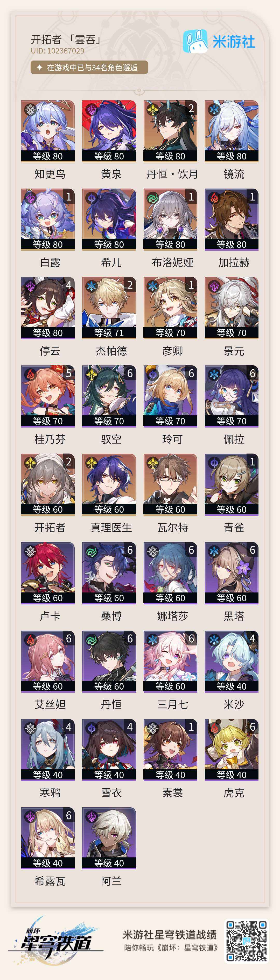Viewport: 280px width, 980px height.
Task: Click the Physical element icon on 知更鸟
Action: point(30,110)
